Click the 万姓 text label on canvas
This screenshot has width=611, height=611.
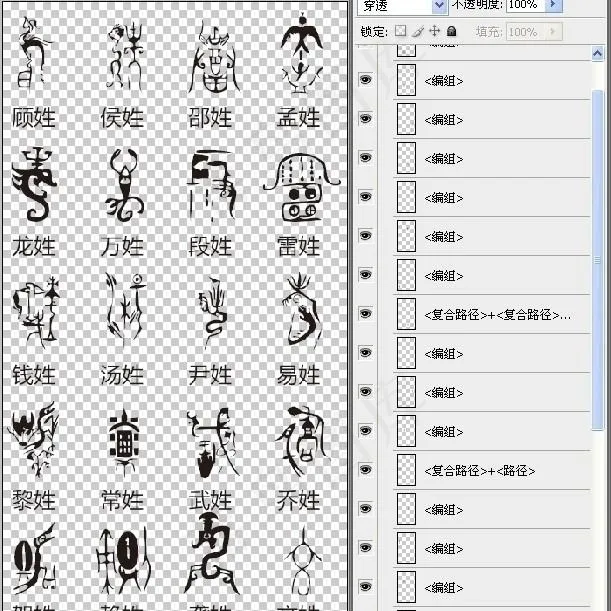tap(123, 246)
